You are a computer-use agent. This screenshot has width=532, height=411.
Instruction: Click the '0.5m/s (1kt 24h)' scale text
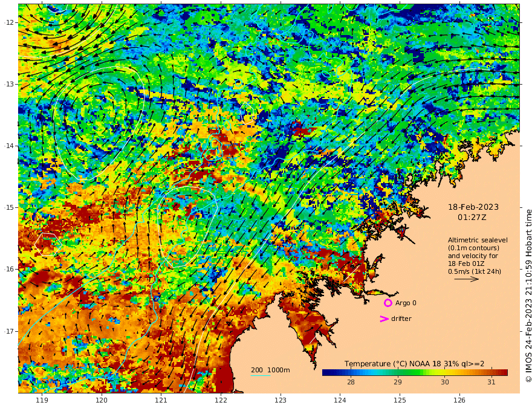click(x=475, y=271)
